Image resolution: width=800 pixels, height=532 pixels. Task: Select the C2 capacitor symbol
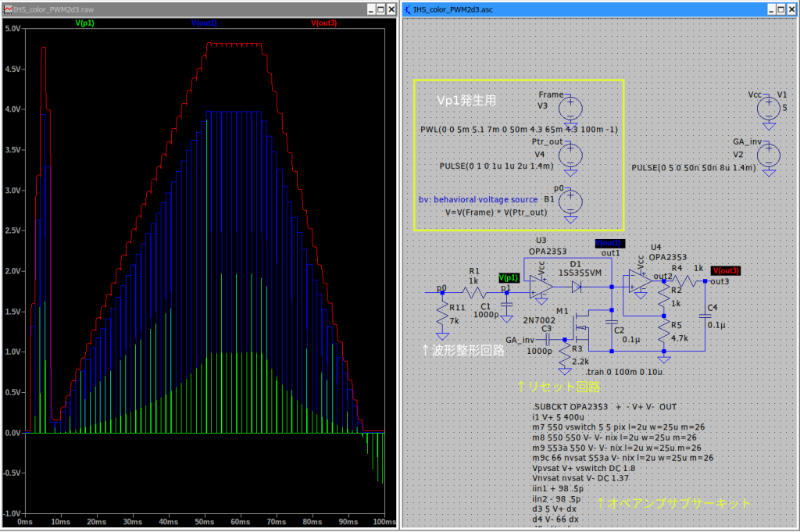pos(611,323)
